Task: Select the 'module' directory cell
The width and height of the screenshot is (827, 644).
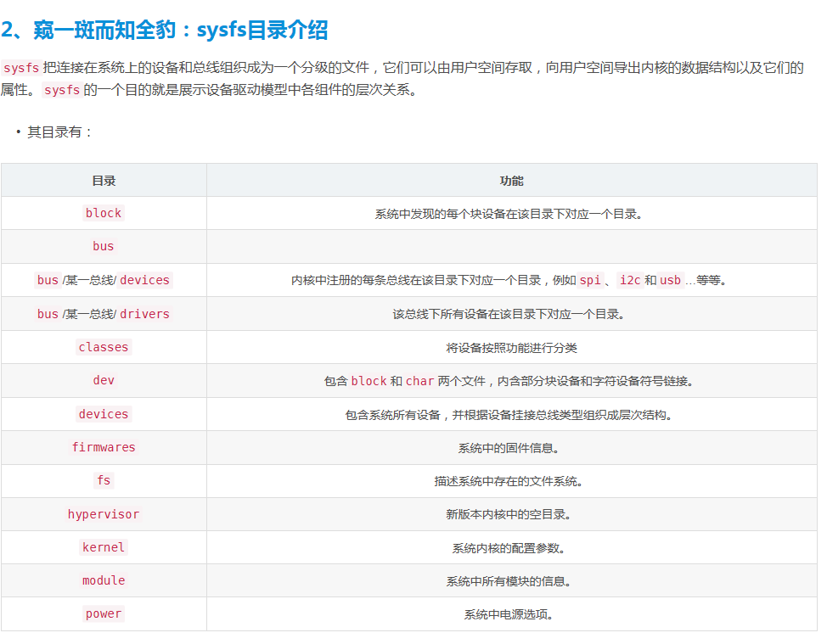Action: [104, 580]
